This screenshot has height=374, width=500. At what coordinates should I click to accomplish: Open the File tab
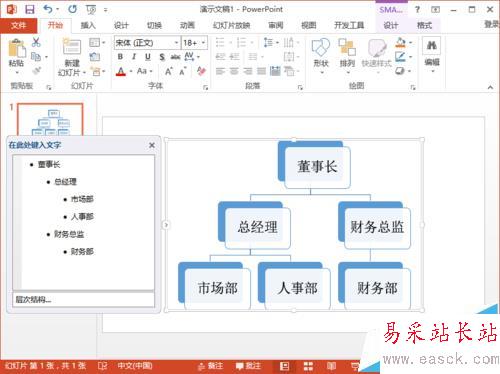point(19,25)
